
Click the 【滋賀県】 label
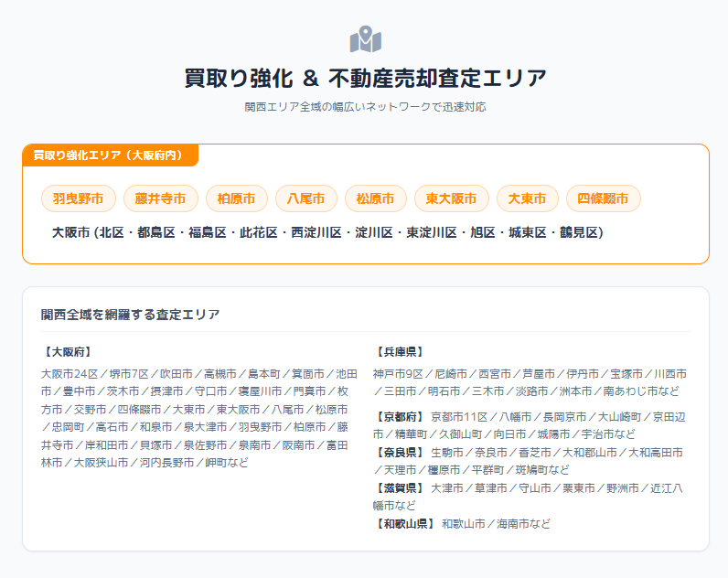(400, 488)
